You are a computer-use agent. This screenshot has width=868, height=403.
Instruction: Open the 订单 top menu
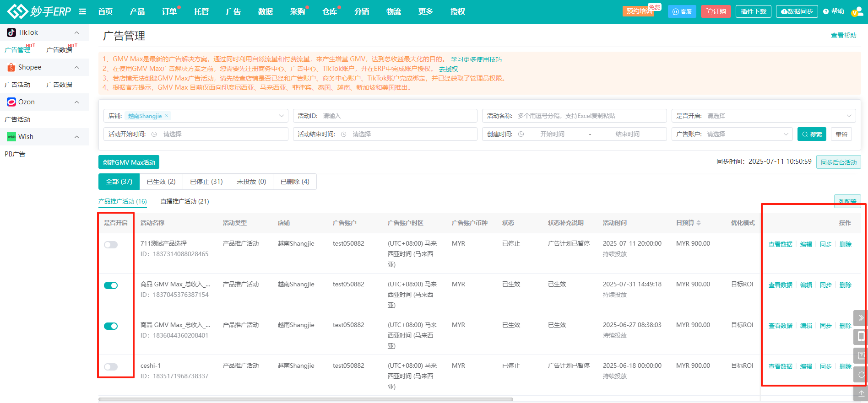point(169,11)
